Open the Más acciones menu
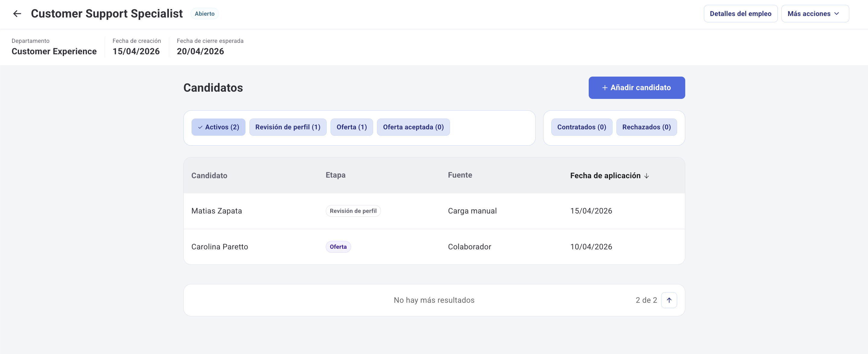Screen dimensions: 868x354 [814, 14]
